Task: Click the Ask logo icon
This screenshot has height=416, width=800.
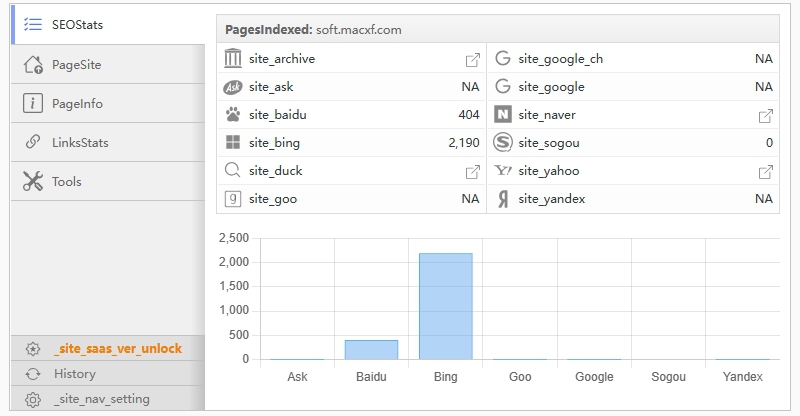Action: coord(233,87)
